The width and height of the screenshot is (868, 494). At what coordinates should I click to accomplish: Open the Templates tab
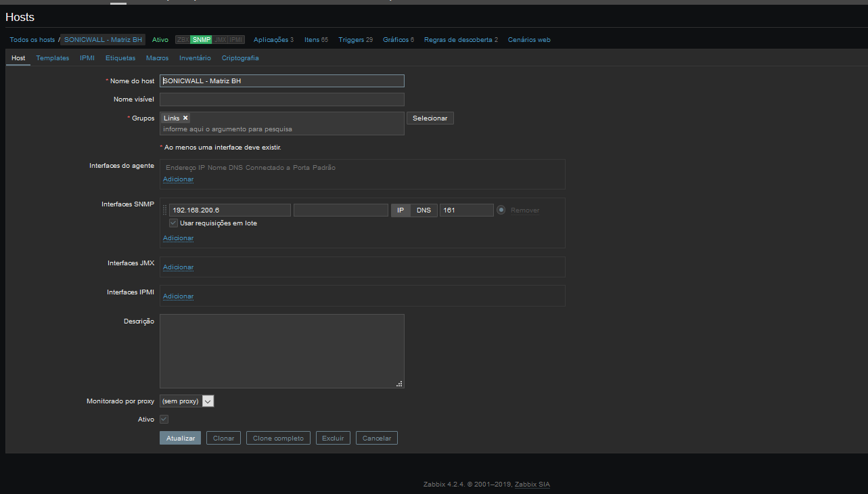tap(53, 58)
